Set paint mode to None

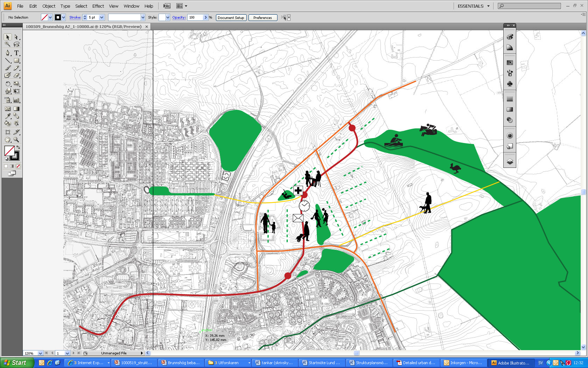[18, 166]
